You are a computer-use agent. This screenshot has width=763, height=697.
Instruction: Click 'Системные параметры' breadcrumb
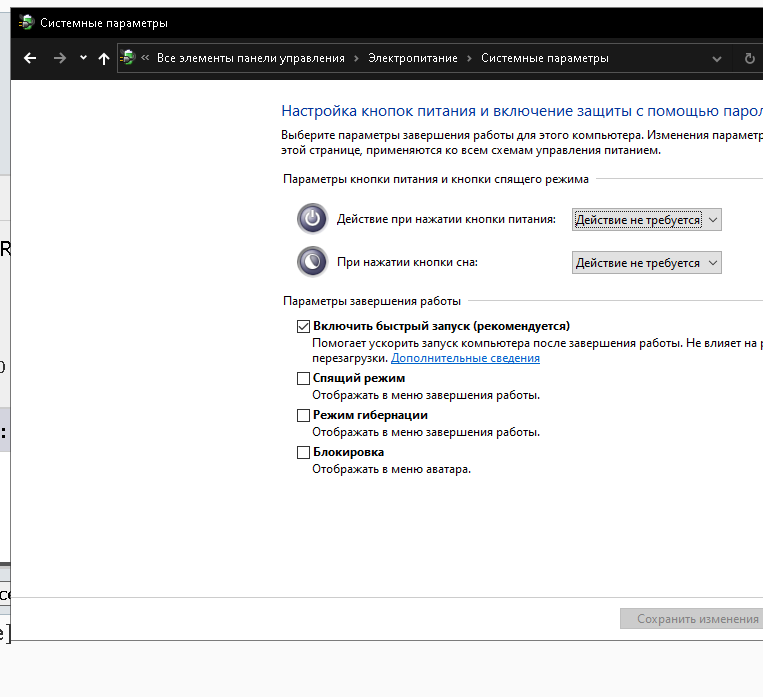point(545,58)
